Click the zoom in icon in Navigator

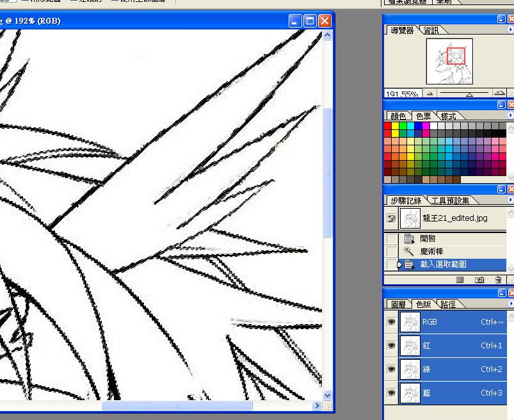(x=499, y=93)
